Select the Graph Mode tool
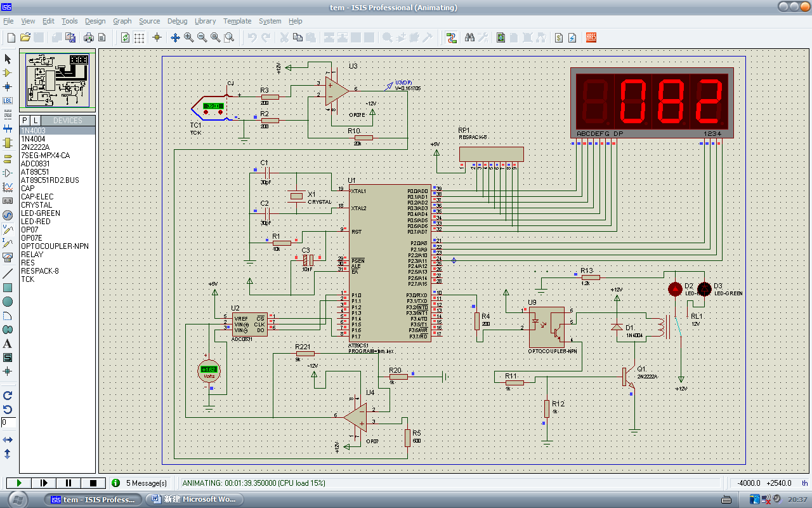This screenshot has height=508, width=812. coord(8,187)
